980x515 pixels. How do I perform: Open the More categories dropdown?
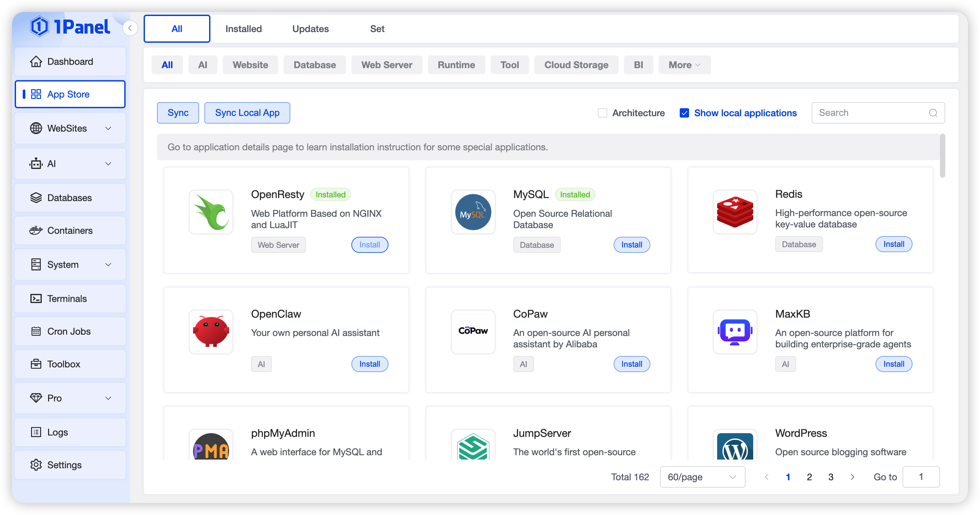(x=684, y=65)
